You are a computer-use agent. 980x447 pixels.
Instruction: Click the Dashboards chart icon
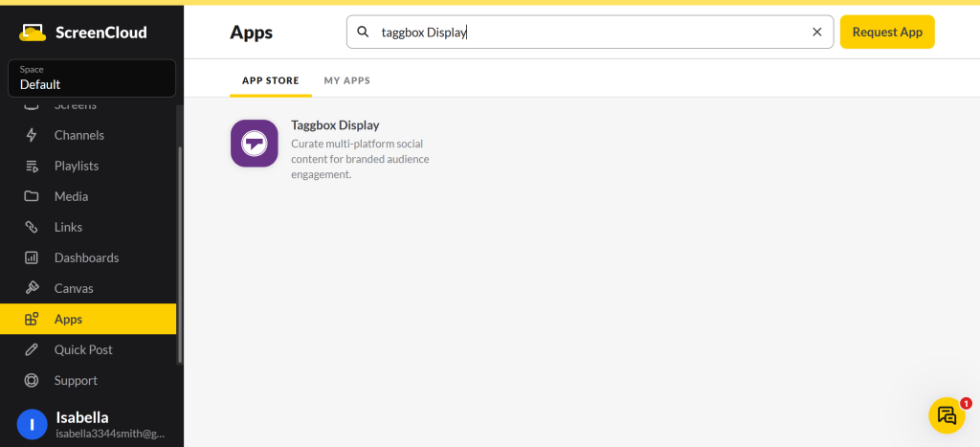pos(32,257)
